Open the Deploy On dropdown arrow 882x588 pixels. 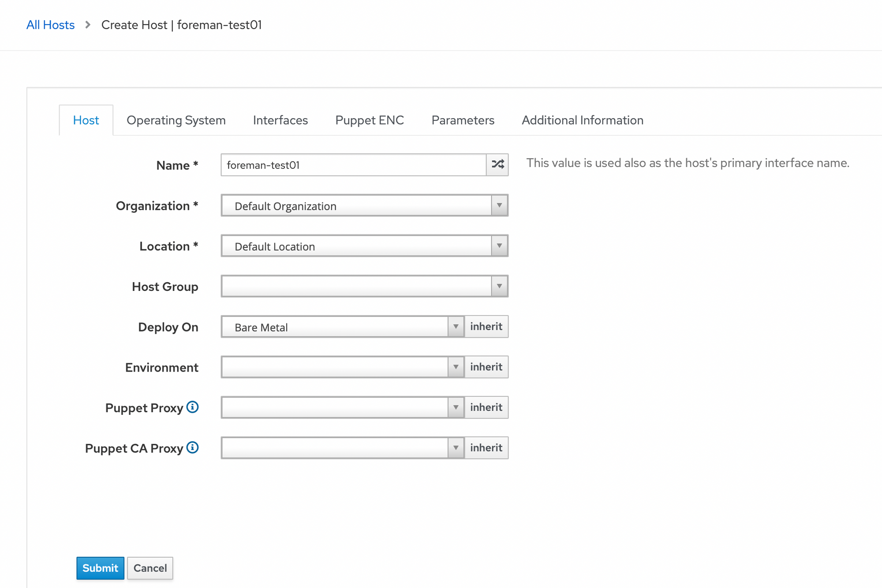(x=456, y=327)
